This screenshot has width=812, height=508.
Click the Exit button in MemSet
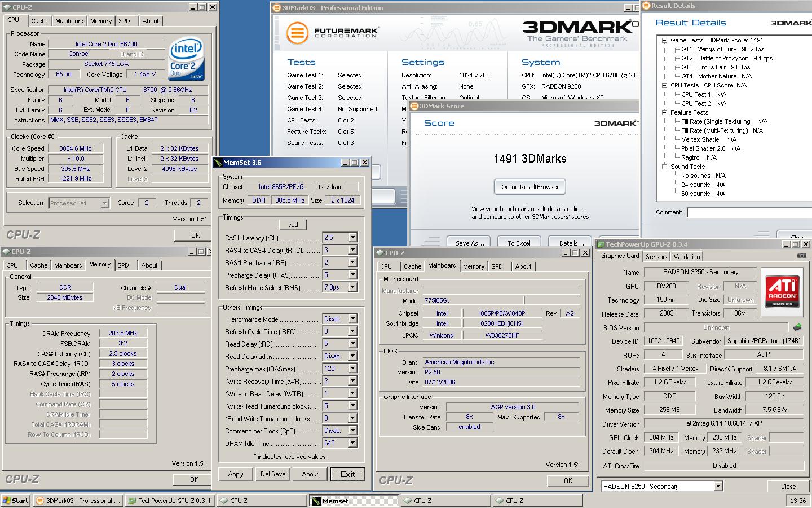point(348,474)
